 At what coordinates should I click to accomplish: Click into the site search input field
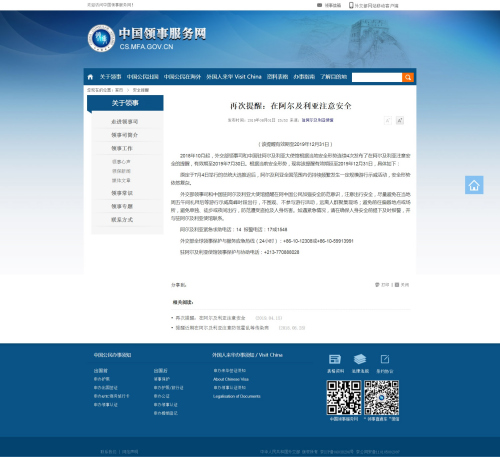point(377,77)
